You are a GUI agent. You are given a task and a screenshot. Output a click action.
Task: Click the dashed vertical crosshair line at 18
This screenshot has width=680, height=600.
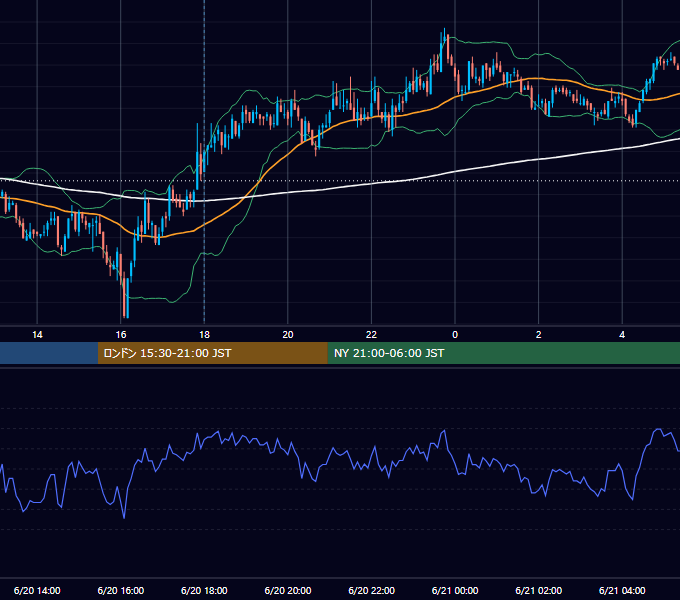(204, 163)
